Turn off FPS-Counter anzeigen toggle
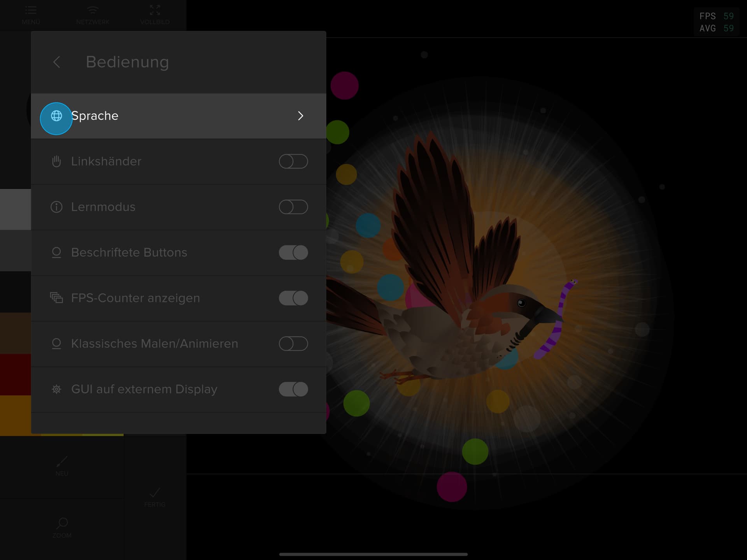This screenshot has width=747, height=560. pyautogui.click(x=293, y=298)
